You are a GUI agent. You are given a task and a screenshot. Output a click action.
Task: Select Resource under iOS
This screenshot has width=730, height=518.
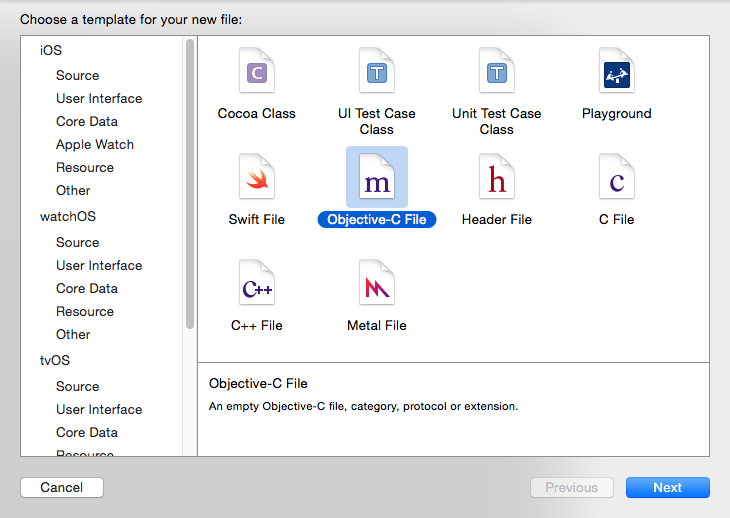click(85, 168)
